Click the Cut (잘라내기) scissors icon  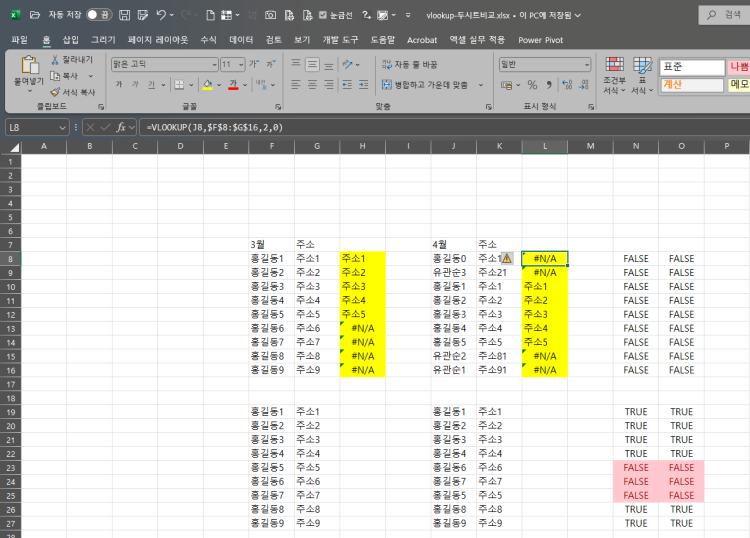[x=55, y=60]
